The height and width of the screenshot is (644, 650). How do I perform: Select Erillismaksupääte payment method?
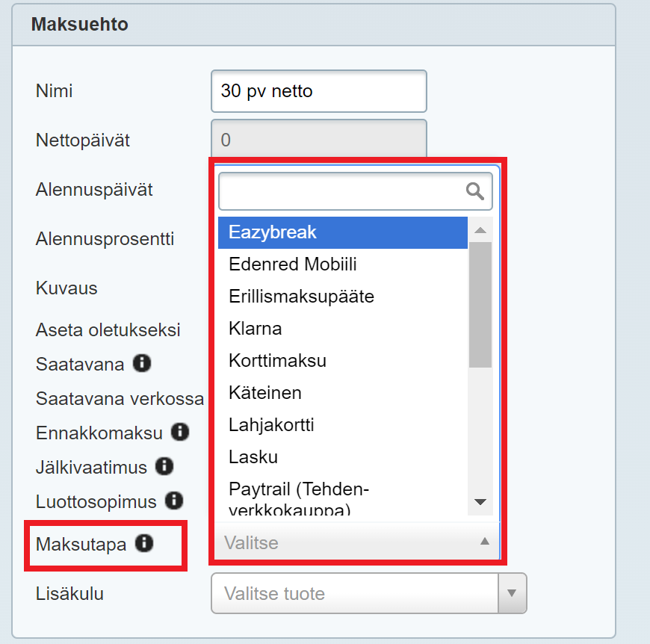click(x=343, y=297)
